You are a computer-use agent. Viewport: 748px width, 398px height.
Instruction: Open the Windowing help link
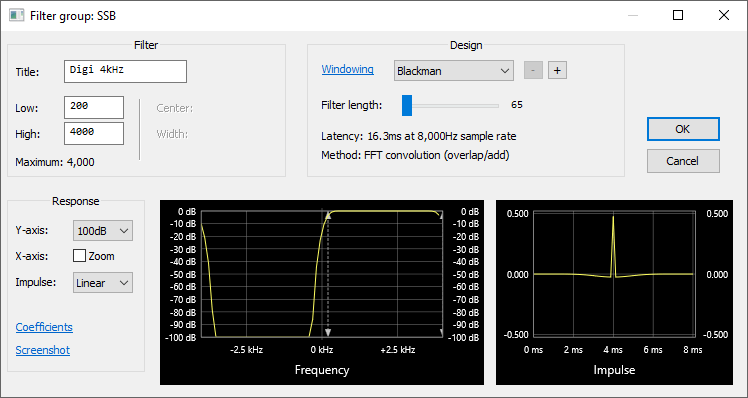(347, 69)
